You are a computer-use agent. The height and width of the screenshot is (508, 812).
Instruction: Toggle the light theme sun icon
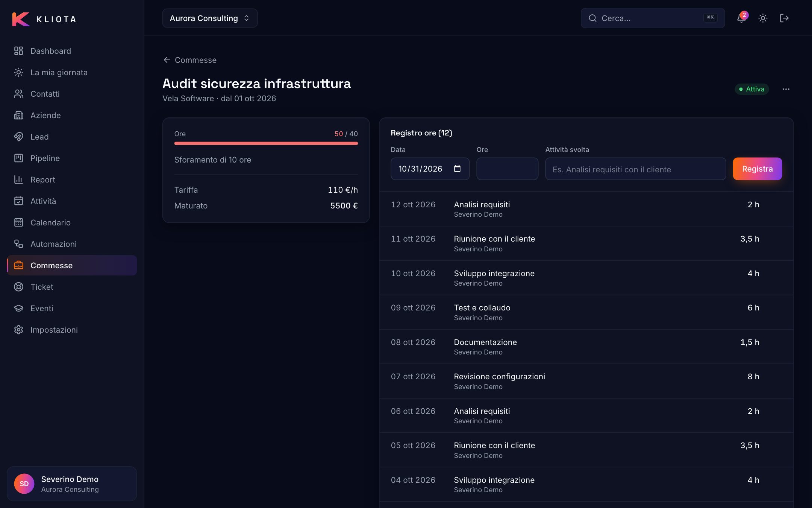pyautogui.click(x=763, y=18)
